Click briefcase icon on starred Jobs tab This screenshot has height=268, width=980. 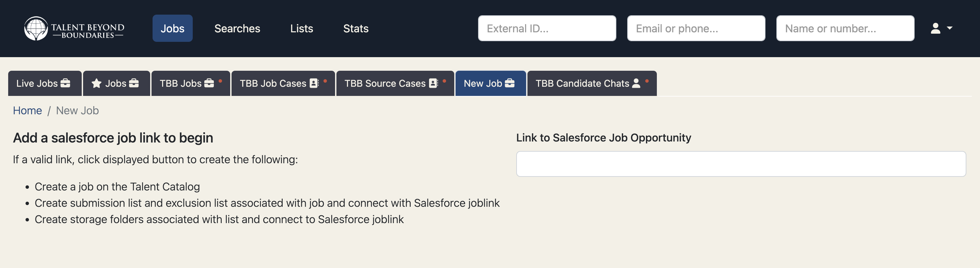coord(134,83)
